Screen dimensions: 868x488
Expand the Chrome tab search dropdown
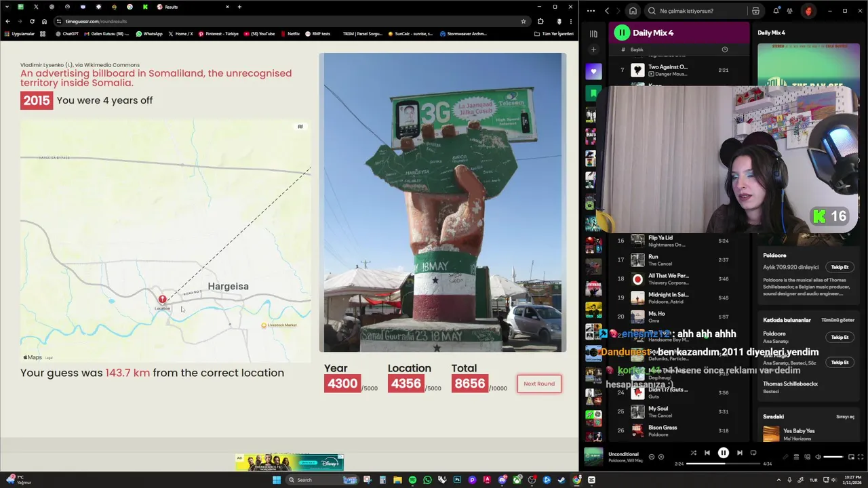pos(7,7)
